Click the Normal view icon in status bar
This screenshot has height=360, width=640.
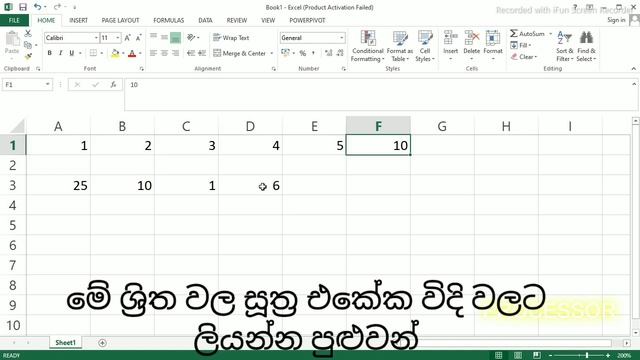498,355
